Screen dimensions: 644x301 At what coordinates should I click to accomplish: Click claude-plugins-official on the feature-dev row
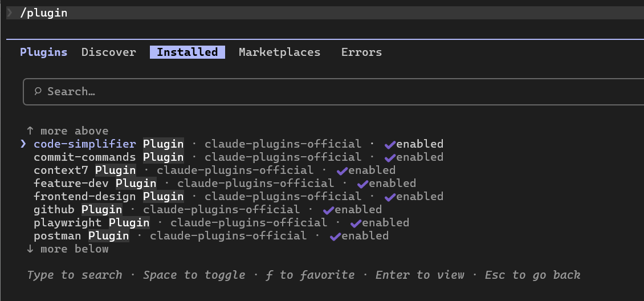point(255,183)
